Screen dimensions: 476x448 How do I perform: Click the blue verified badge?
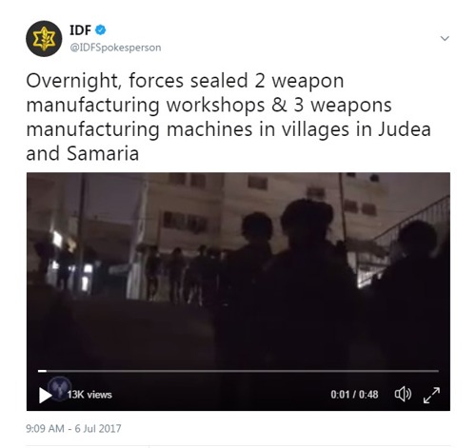pyautogui.click(x=101, y=30)
